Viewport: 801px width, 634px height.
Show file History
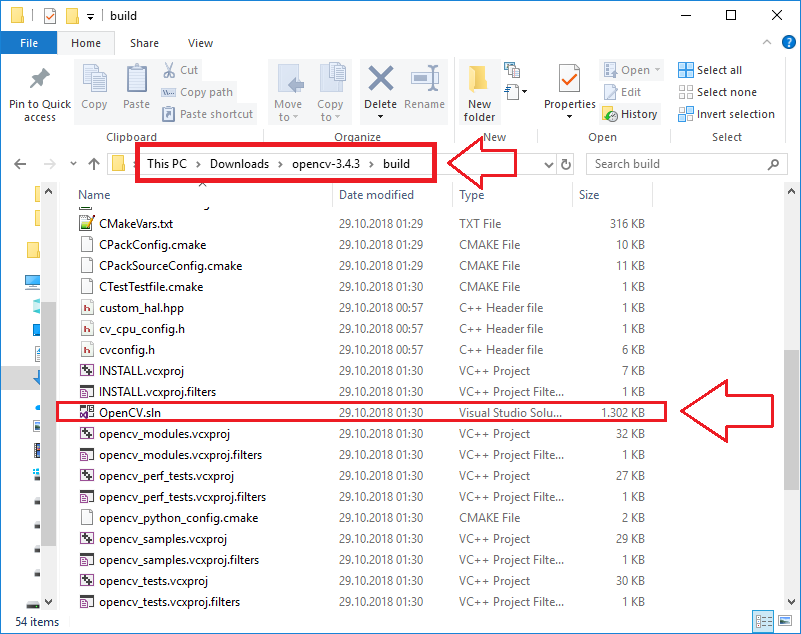(630, 114)
